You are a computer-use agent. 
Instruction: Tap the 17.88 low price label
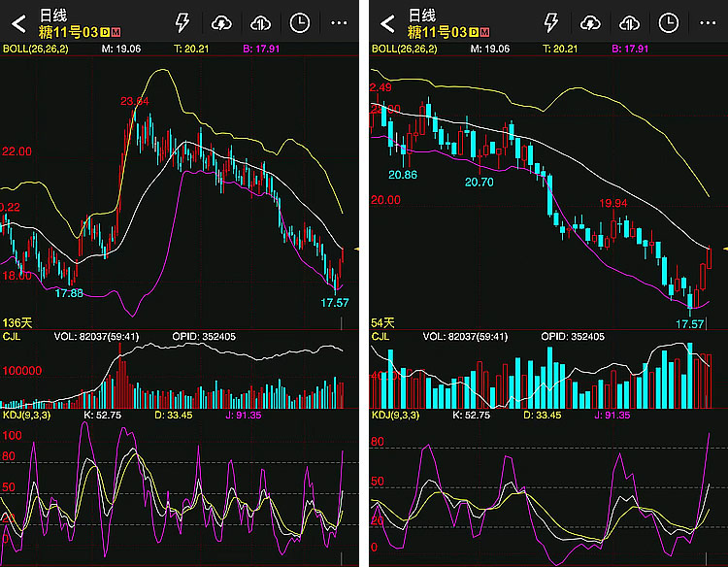(69, 293)
